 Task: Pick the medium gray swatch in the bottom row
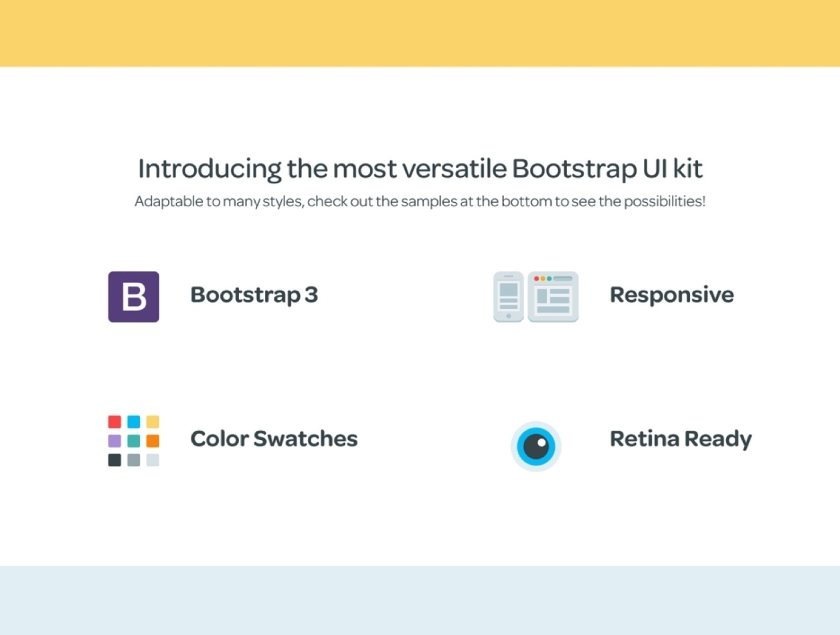coord(134,460)
